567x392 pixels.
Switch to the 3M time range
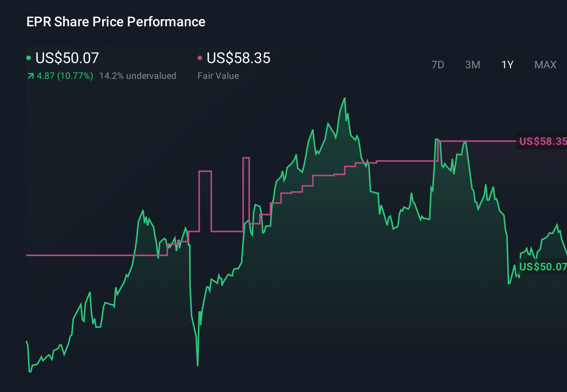[472, 65]
